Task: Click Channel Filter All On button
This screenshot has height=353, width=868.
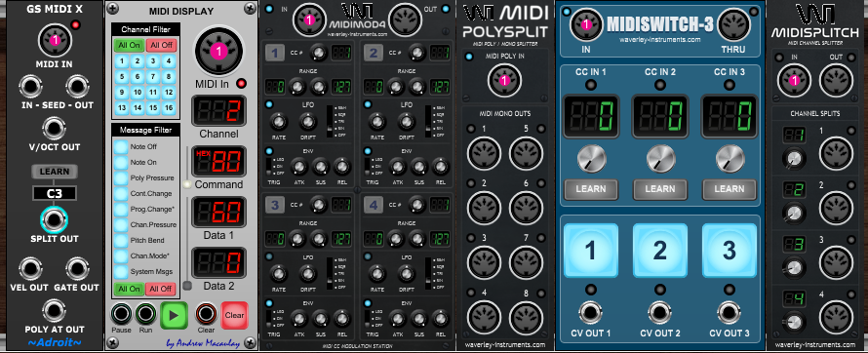Action: point(128,45)
